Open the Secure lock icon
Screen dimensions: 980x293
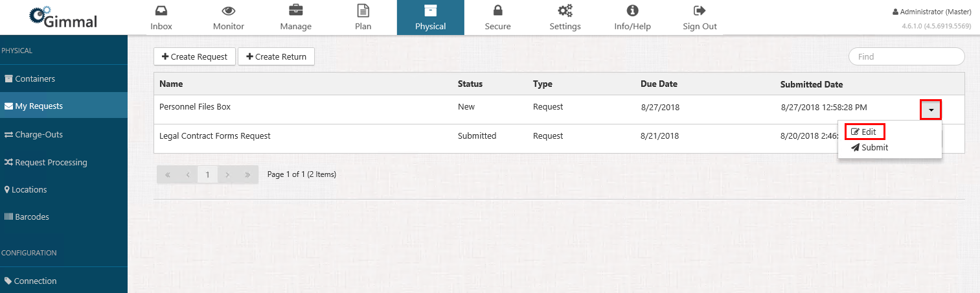[497, 11]
